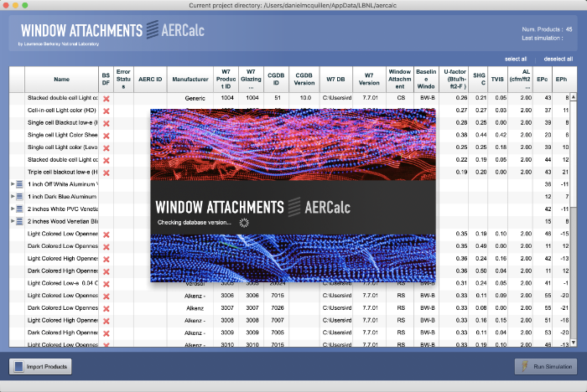
Task: Select the Stacked double cell Light row with EPc 43
Action: pyautogui.click(x=289, y=98)
